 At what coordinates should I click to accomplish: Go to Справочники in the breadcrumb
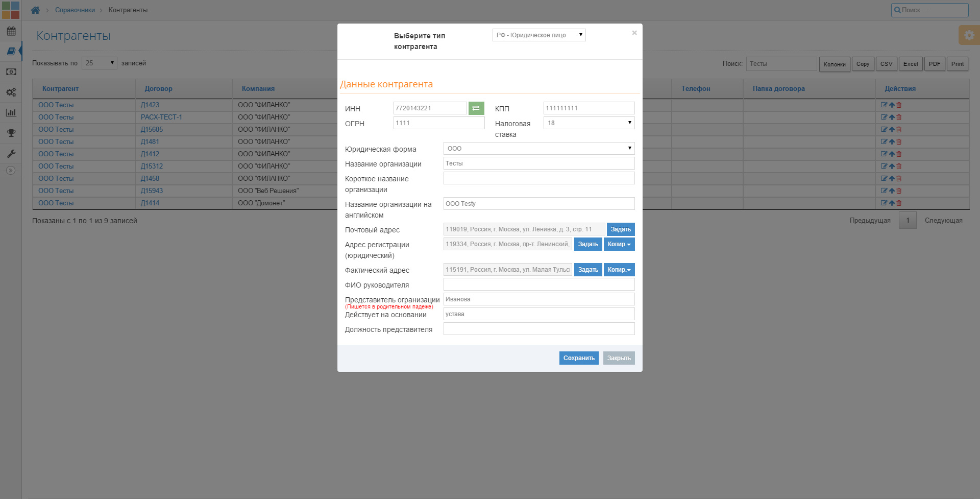point(75,10)
